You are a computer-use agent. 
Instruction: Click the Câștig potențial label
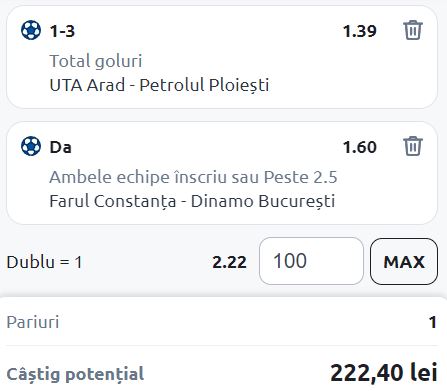75,374
